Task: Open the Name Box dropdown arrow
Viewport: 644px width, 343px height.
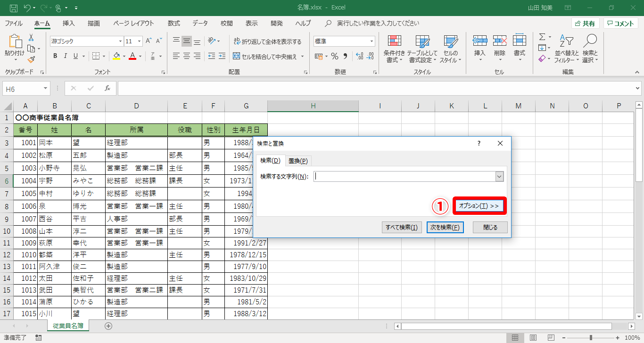Action: tap(45, 89)
